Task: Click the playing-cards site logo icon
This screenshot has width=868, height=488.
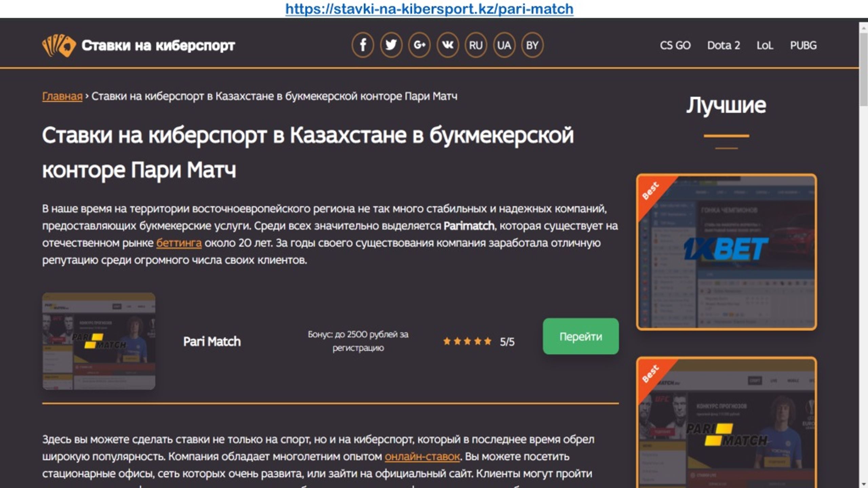Action: (x=59, y=45)
